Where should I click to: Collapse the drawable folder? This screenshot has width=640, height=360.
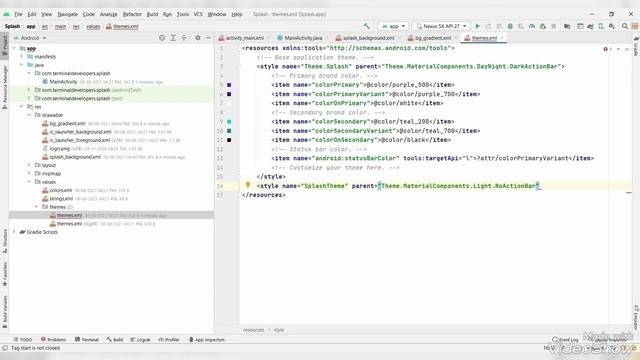[x=29, y=115]
